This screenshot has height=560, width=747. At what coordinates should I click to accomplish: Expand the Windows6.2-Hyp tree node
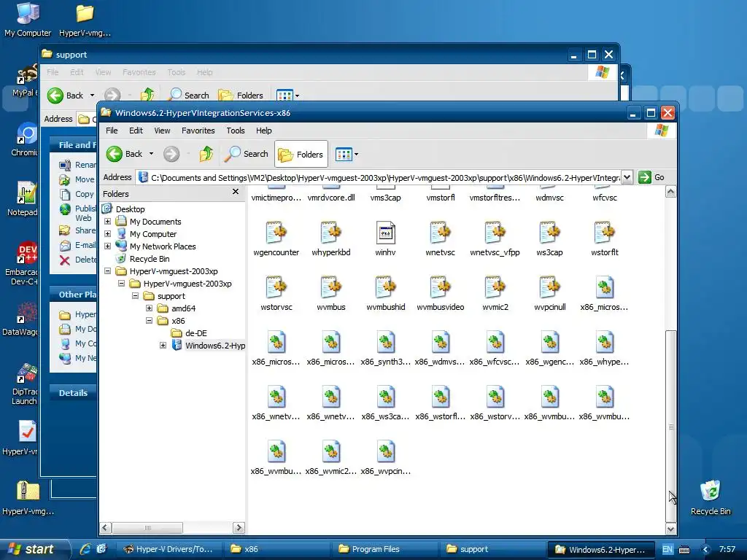163,345
